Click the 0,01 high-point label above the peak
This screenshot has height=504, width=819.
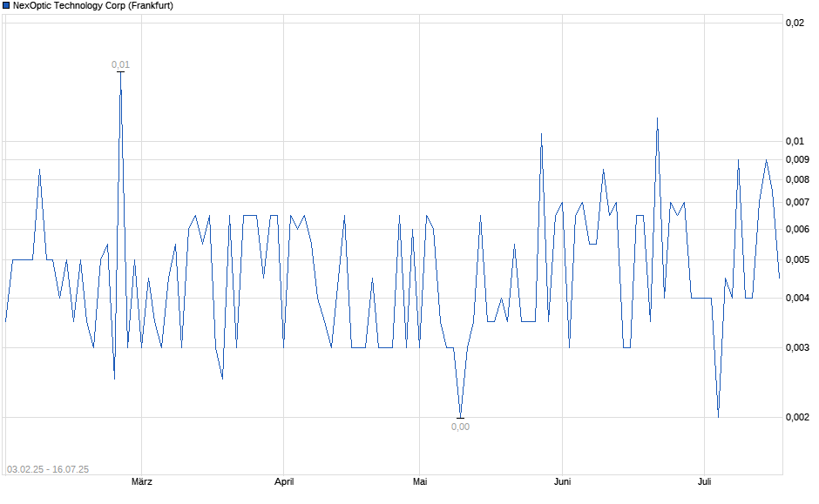coord(120,64)
